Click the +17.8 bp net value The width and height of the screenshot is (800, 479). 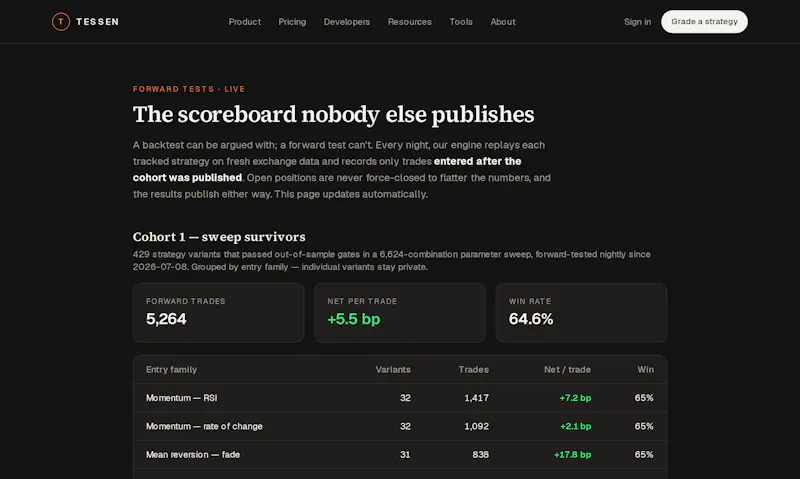click(x=572, y=455)
